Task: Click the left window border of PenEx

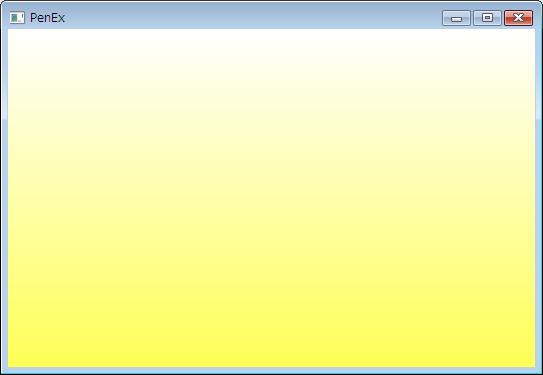Action: [x=4, y=197]
